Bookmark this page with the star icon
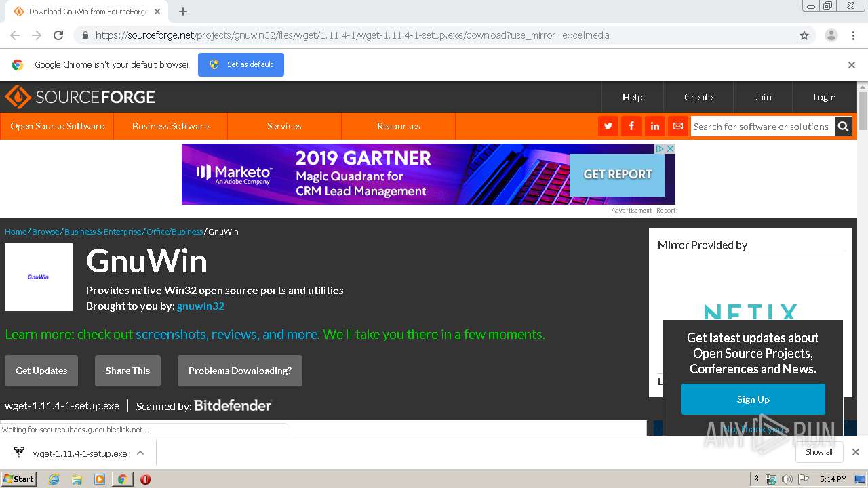868x488 pixels. pos(804,35)
